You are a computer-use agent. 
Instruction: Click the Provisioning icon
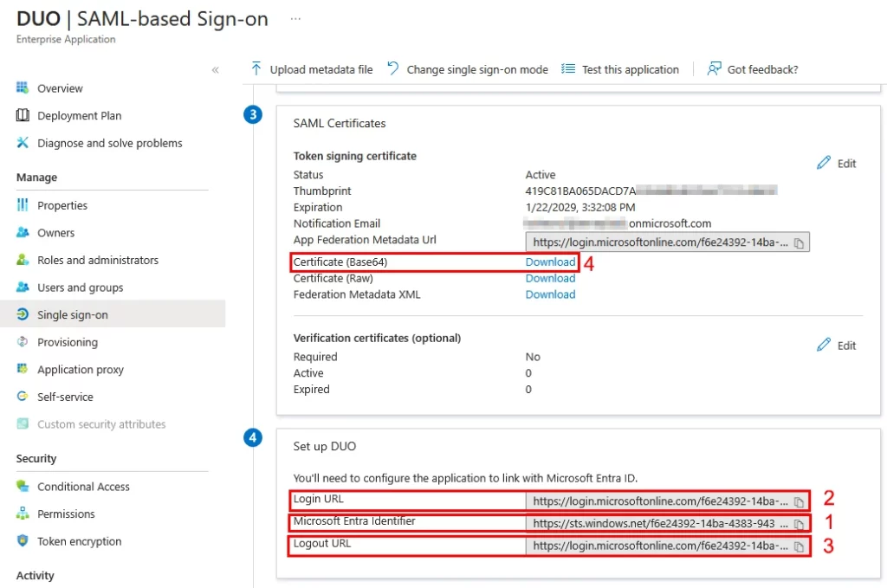23,341
